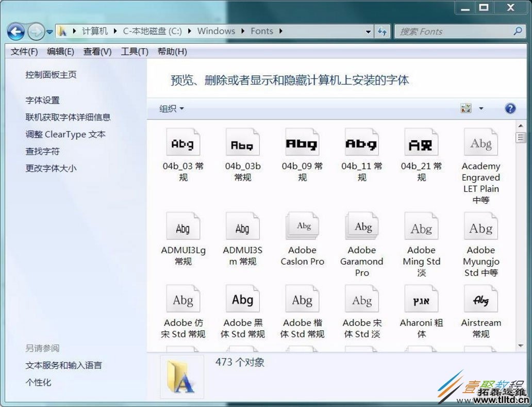
Task: Select the Aharoni 粗体 font icon
Action: [x=421, y=298]
